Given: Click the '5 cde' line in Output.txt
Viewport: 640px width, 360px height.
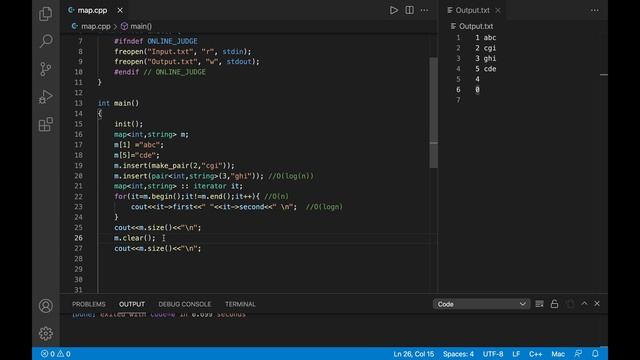Looking at the screenshot, I should [486, 69].
